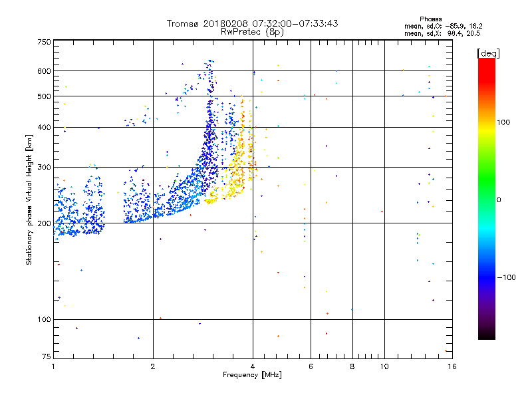The width and height of the screenshot is (532, 399).
Task: Click the y-axis tick label '100'
Action: 45,320
